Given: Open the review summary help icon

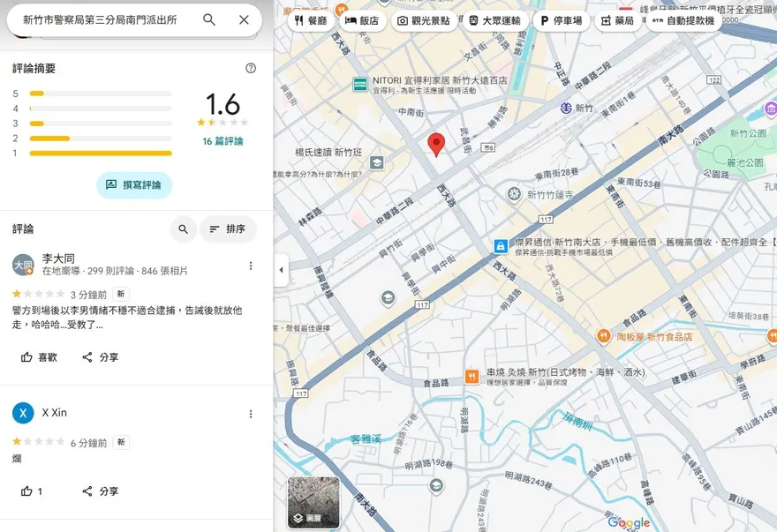Looking at the screenshot, I should [x=251, y=68].
